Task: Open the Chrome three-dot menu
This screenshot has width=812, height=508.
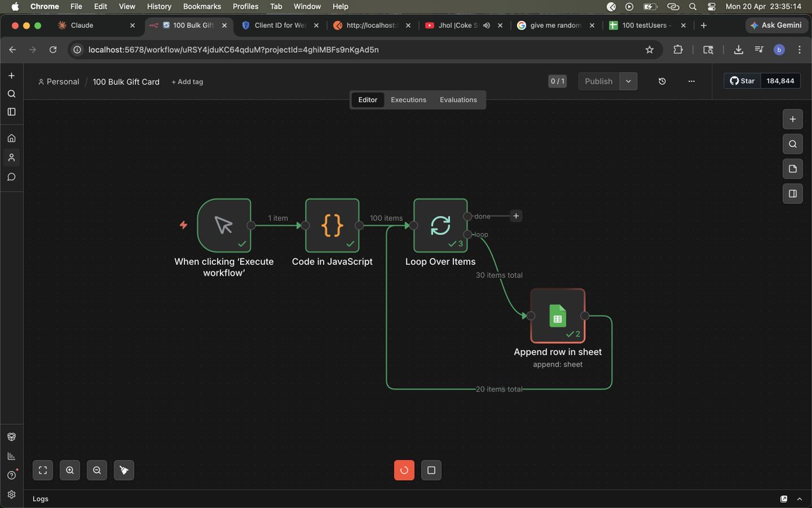Action: pyautogui.click(x=799, y=49)
